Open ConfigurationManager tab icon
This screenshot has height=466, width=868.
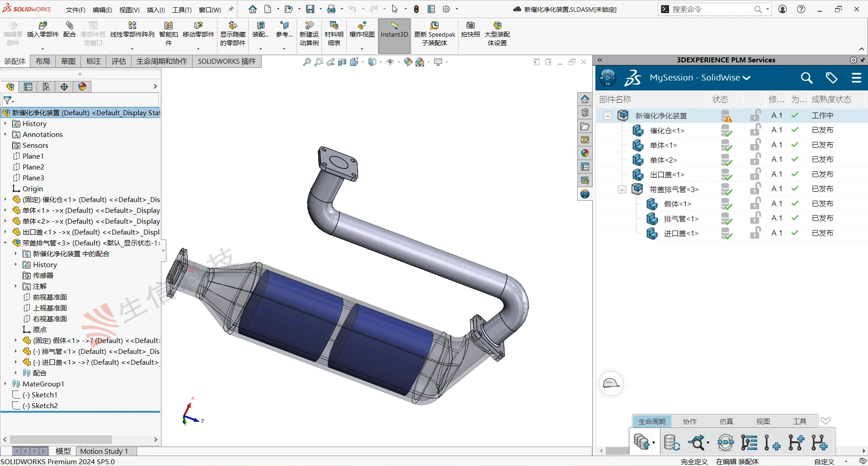(x=46, y=87)
